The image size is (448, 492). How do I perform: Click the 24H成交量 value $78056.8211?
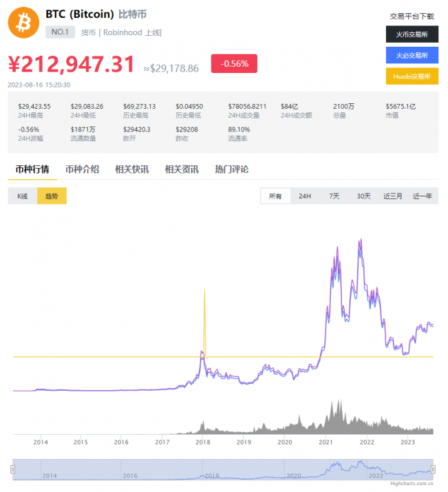[x=247, y=106]
